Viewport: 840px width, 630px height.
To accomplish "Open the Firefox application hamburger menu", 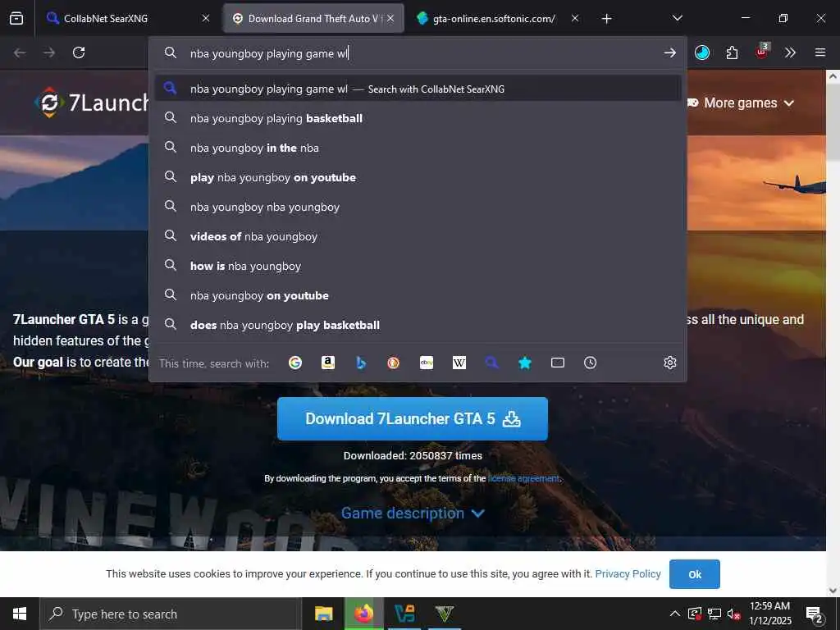I will point(820,52).
